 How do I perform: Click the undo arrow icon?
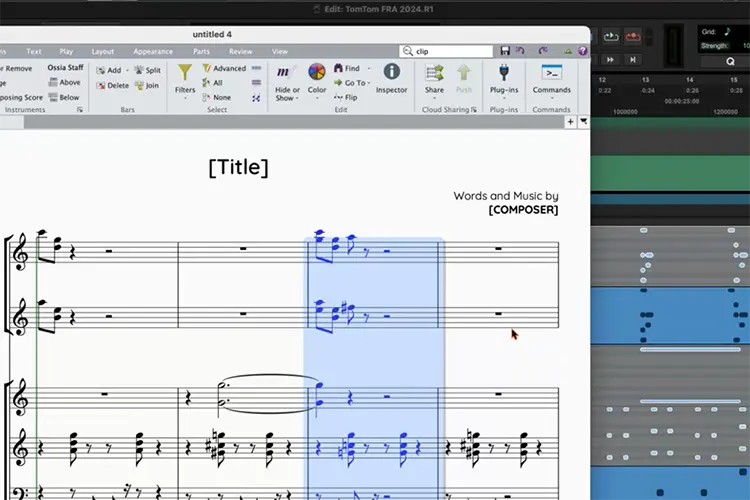point(520,50)
